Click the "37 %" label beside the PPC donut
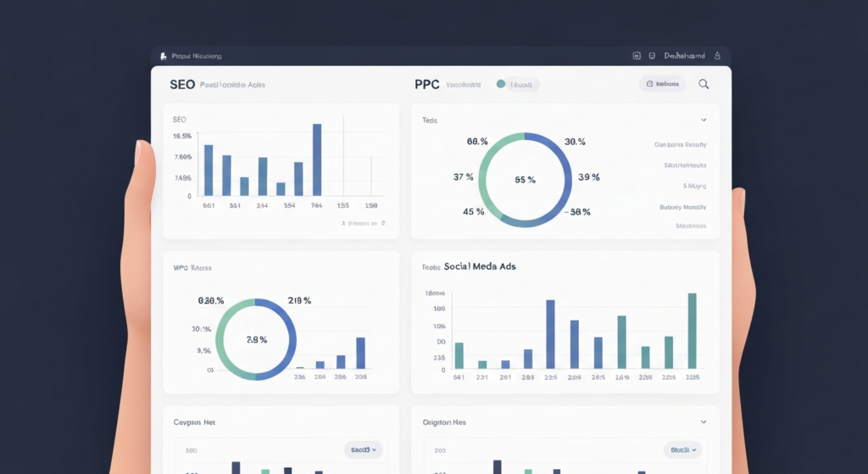The width and height of the screenshot is (868, 474). coord(464,177)
